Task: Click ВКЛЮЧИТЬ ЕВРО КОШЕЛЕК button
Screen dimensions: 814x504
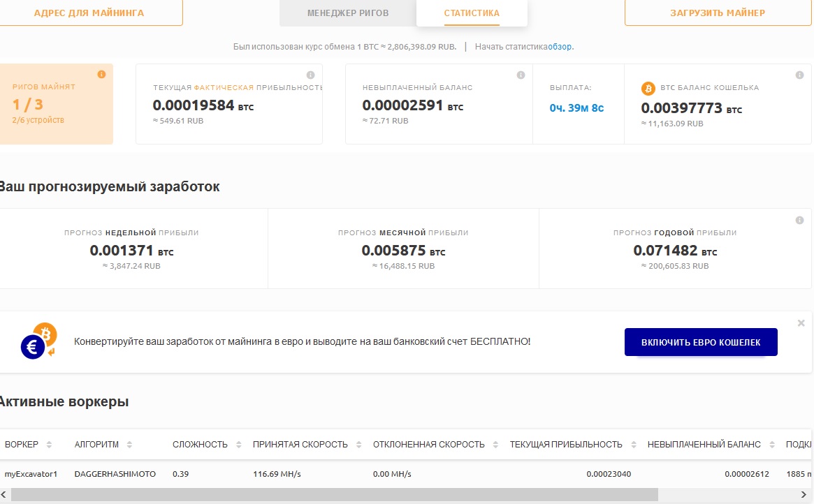Action: (x=701, y=342)
